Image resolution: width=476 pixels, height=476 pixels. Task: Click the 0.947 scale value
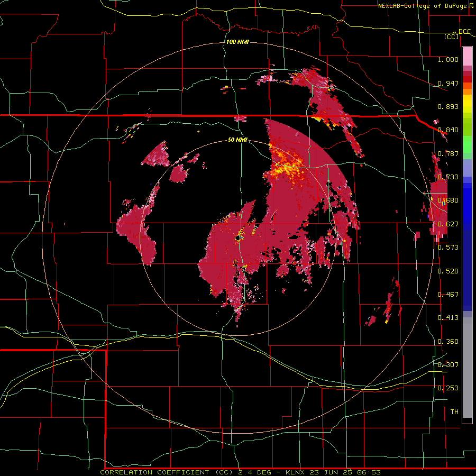point(448,83)
